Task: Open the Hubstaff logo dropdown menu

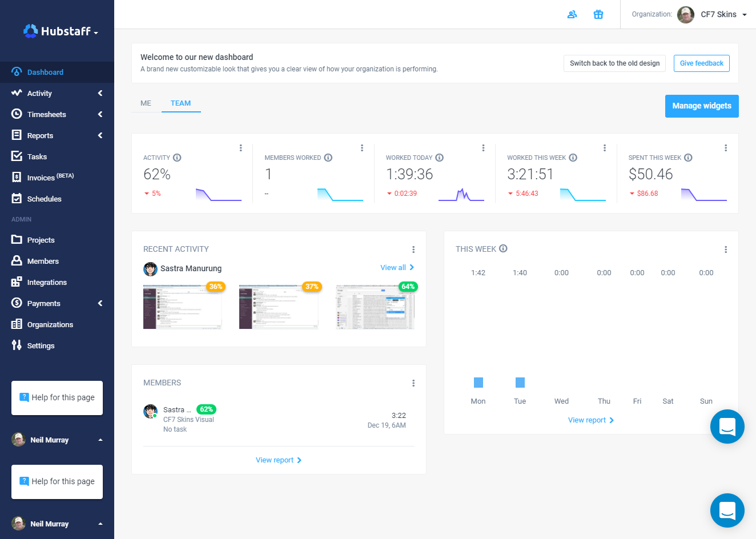Action: (61, 31)
